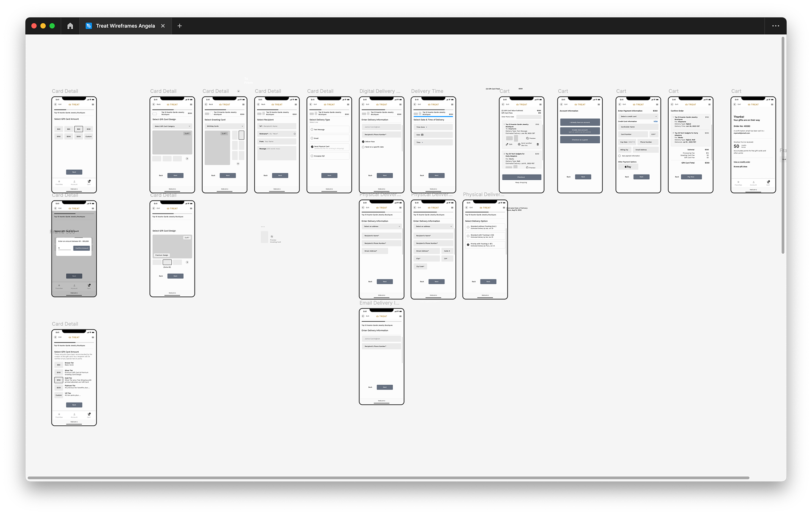Viewport: 812px width, 515px height.
Task: Click I already have an account button
Action: click(580, 122)
